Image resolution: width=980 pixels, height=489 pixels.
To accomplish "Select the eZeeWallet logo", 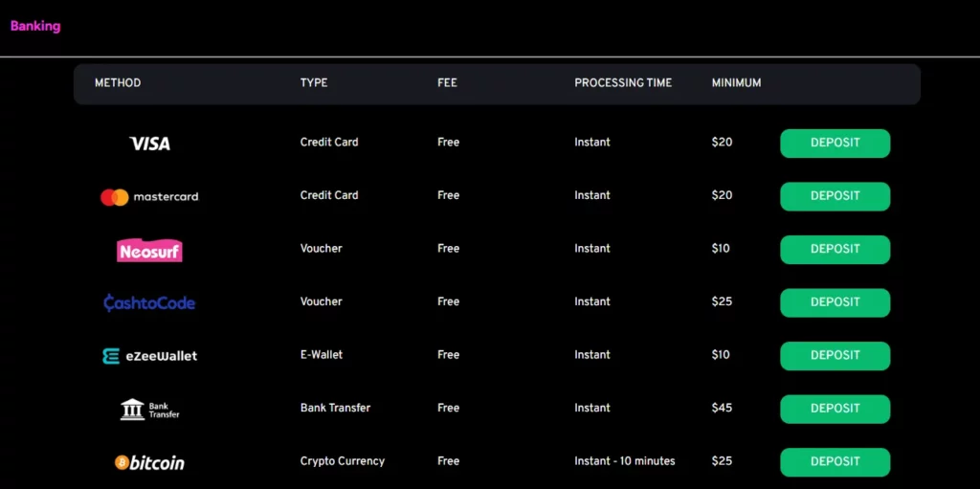I will (149, 356).
